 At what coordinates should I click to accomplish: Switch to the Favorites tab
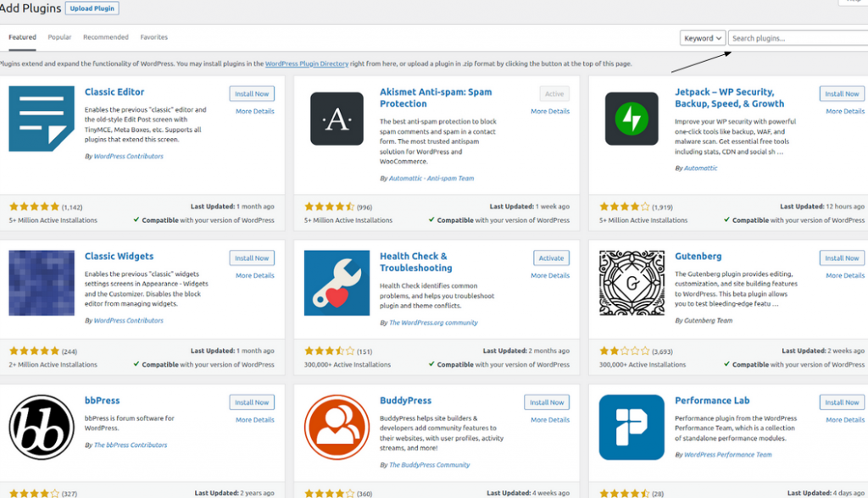pos(154,37)
